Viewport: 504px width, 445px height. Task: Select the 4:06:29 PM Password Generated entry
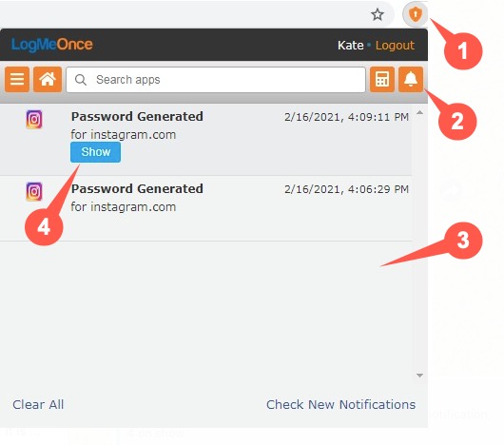205,208
